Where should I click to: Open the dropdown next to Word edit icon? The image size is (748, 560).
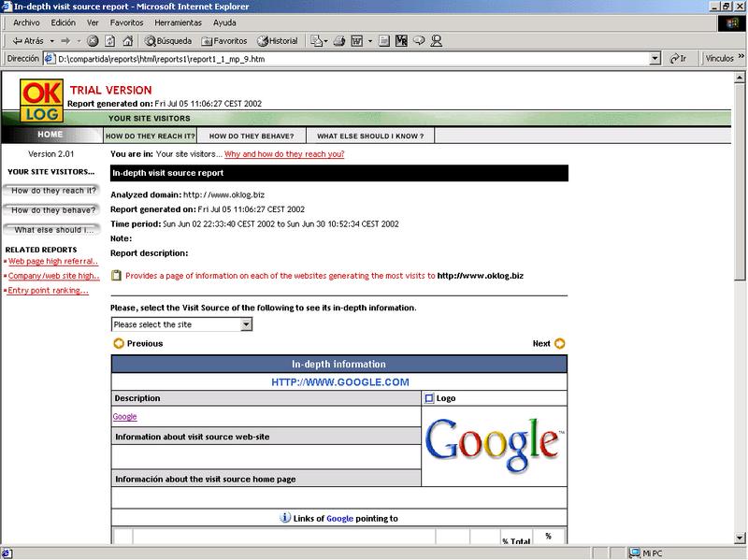(x=369, y=41)
